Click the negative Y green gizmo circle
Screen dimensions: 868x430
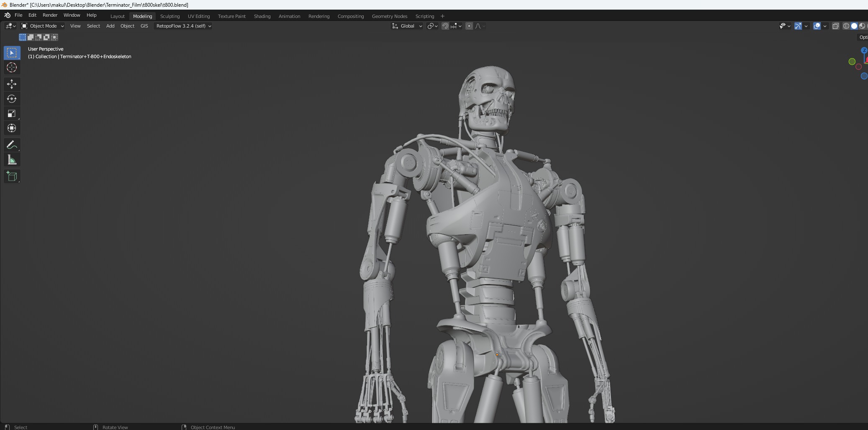(x=852, y=61)
